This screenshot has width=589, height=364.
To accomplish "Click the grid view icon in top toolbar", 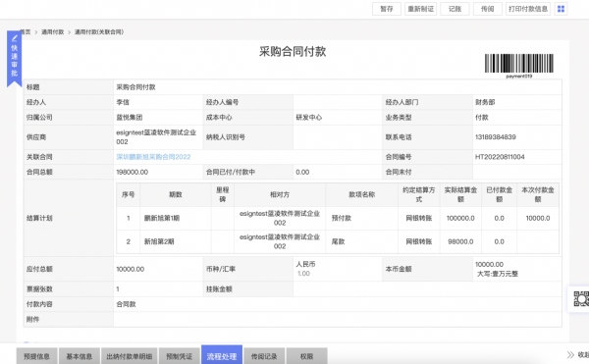I will [561, 9].
